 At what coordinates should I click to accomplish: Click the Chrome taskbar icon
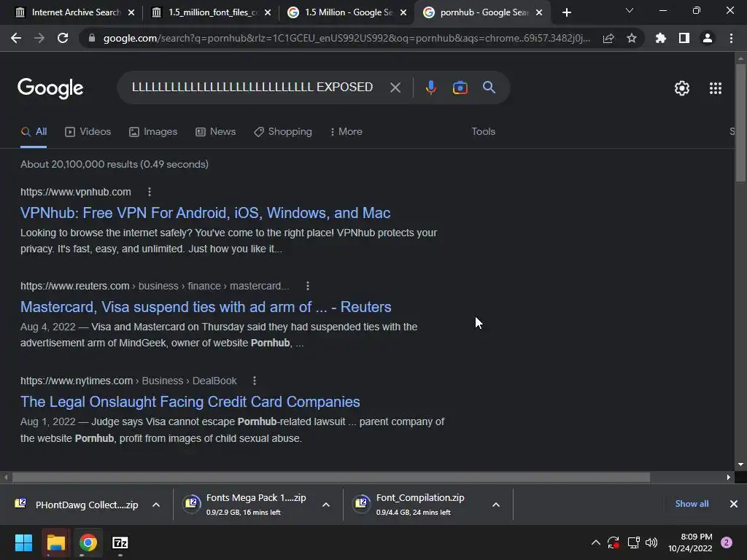click(88, 542)
